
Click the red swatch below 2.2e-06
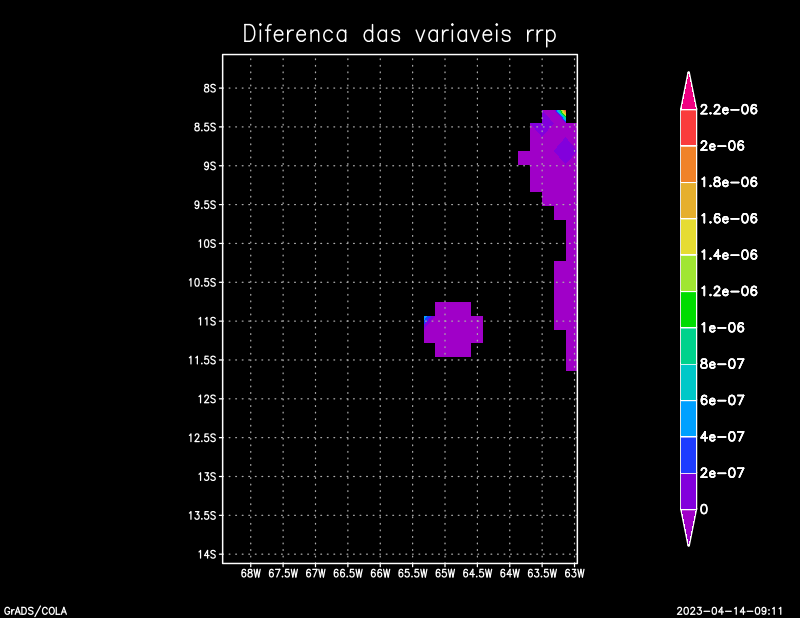click(x=688, y=127)
